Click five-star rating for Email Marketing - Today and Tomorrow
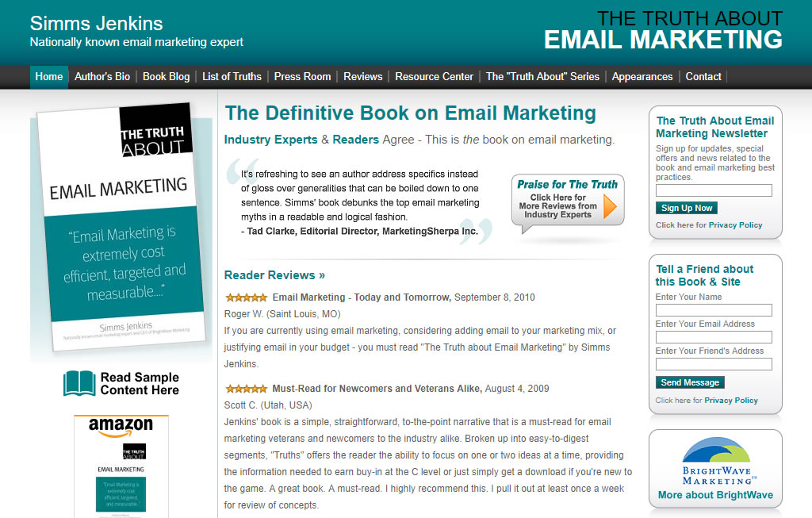This screenshot has width=812, height=518. coord(247,297)
